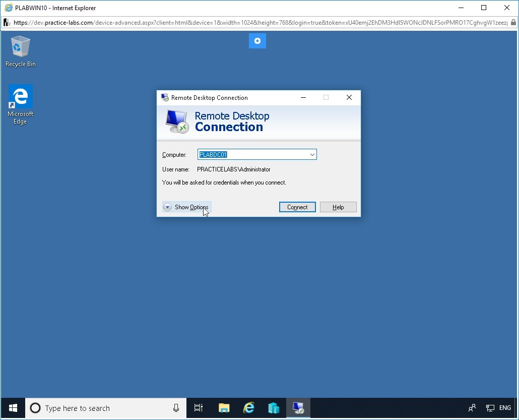519x420 pixels.
Task: Activate the microphone in the search box
Action: [176, 408]
